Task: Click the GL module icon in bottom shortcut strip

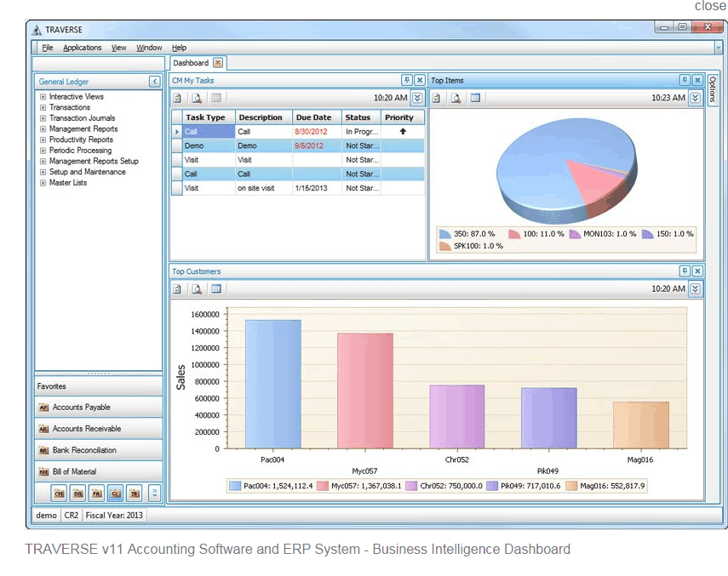Action: pyautogui.click(x=116, y=493)
